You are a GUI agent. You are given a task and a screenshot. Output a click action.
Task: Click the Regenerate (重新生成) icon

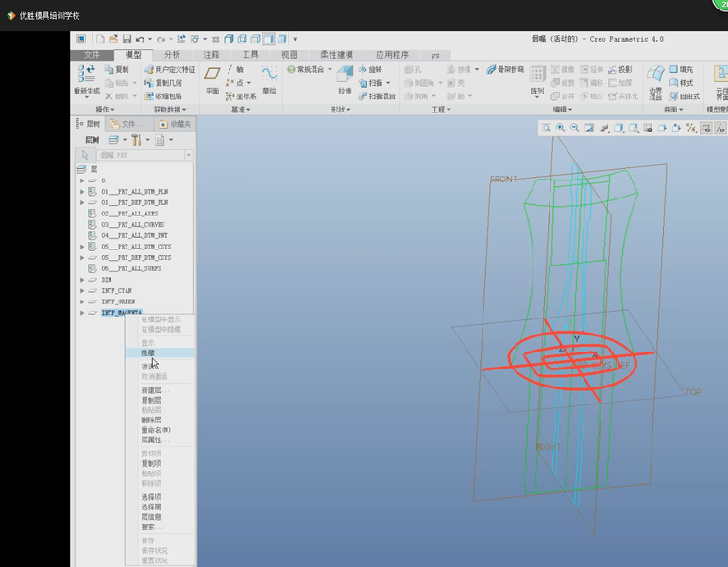(87, 80)
